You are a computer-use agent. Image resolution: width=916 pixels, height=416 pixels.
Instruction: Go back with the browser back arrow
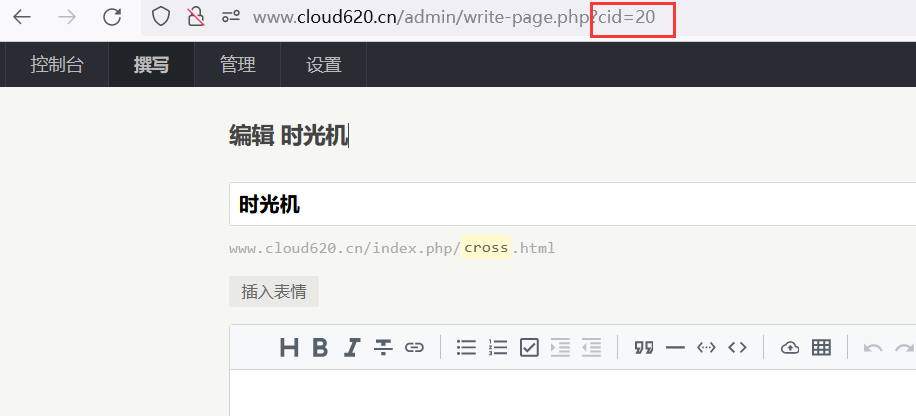tap(22, 17)
